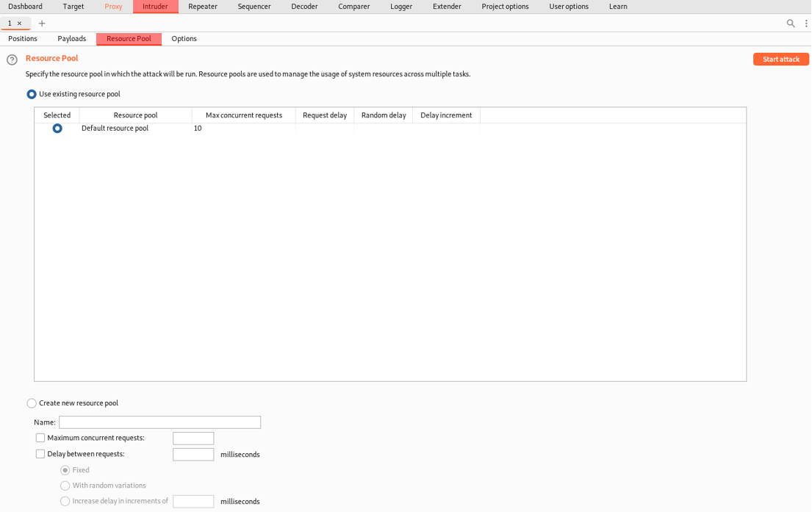The height and width of the screenshot is (512, 812).
Task: Switch to the Decoder tab
Action: pos(304,7)
